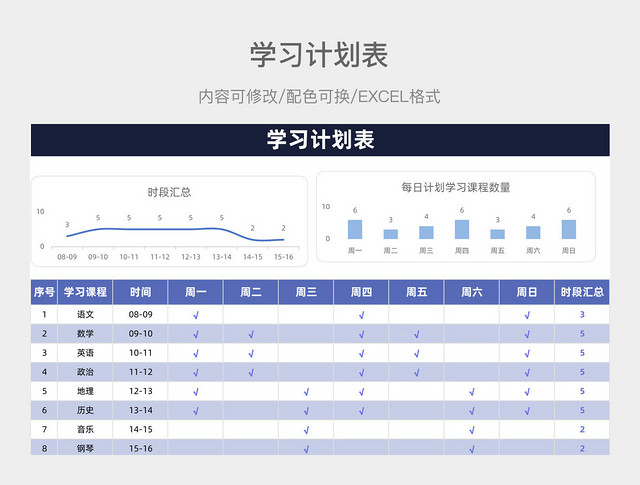Image resolution: width=640 pixels, height=485 pixels.
Task: Click the 周二 checkmark in 数学 row
Action: click(x=251, y=334)
